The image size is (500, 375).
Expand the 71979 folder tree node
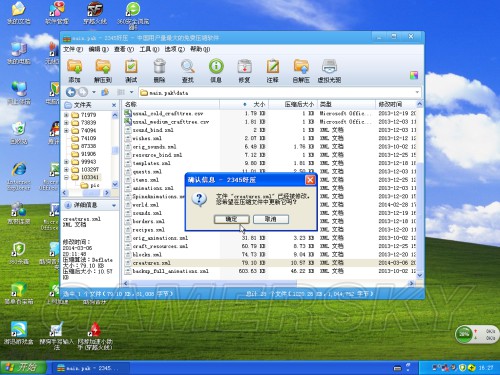click(66, 115)
